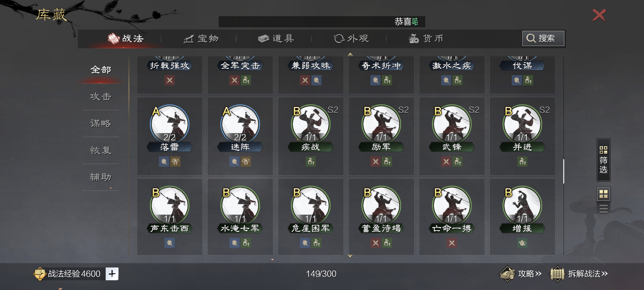Screen dimensions: 644x290
Task: Switch to the 宝物 tab
Action: (201, 39)
